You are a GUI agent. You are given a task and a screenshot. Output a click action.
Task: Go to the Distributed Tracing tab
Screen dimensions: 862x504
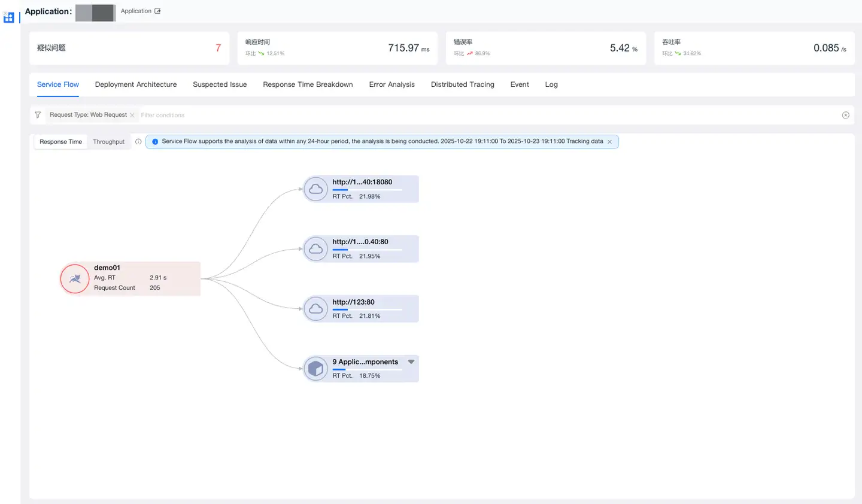(462, 84)
